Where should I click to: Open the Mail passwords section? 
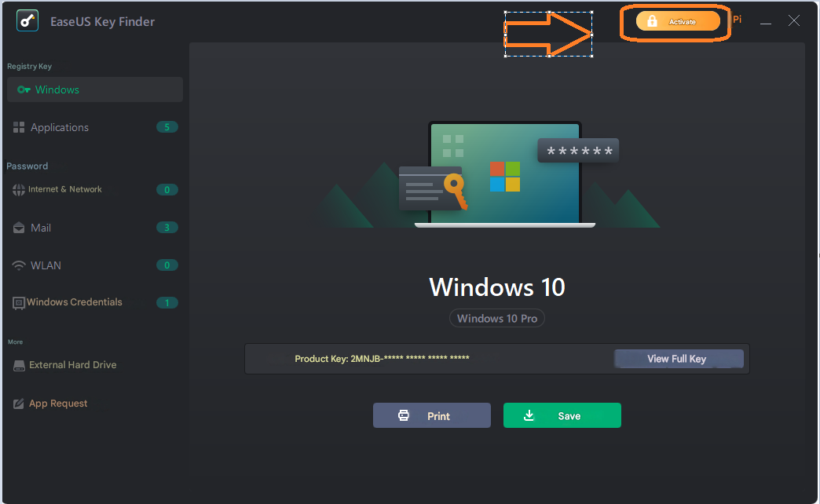click(95, 228)
